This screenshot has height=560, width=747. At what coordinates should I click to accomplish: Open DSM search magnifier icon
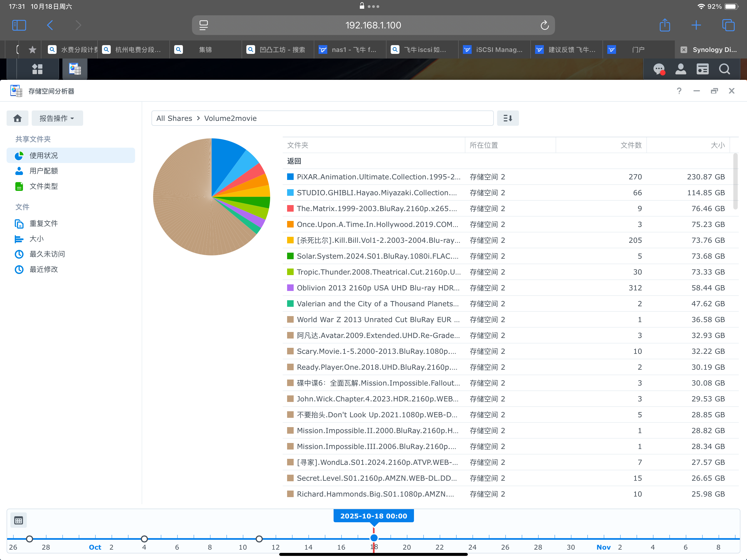[724, 69]
